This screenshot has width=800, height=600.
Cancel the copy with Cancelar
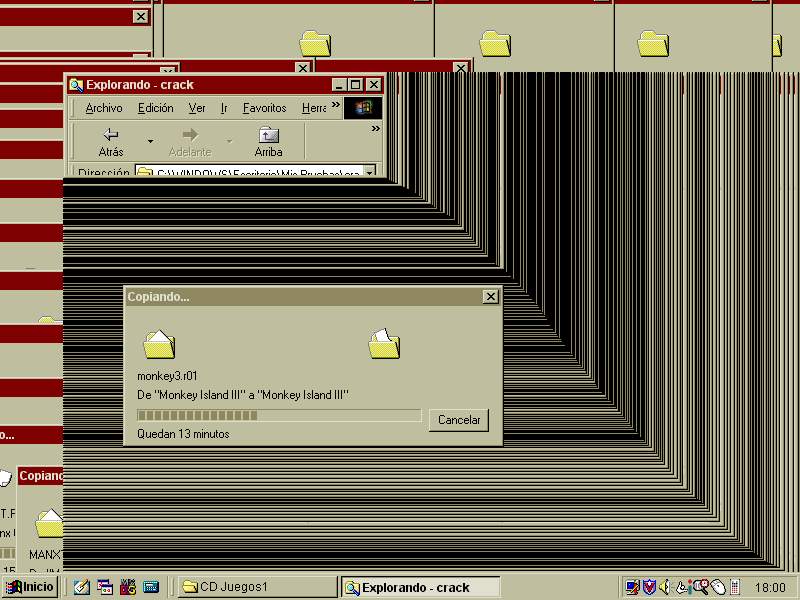pos(459,420)
